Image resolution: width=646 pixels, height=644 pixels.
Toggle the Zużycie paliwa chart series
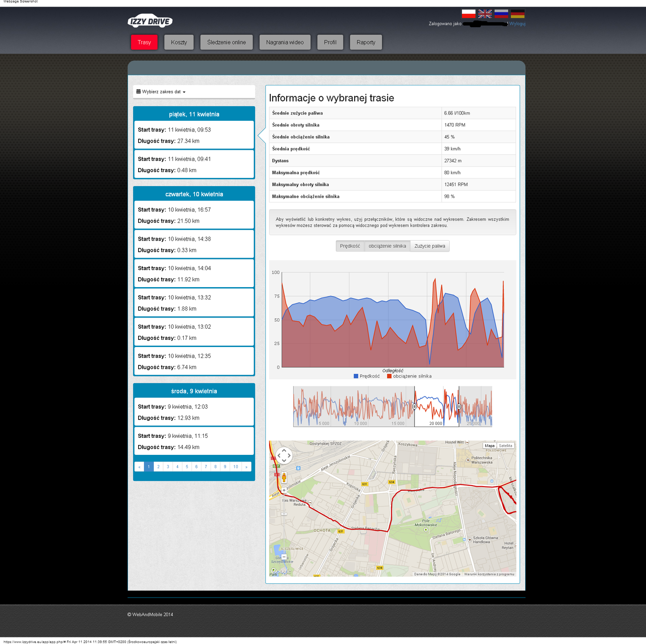[x=430, y=246]
